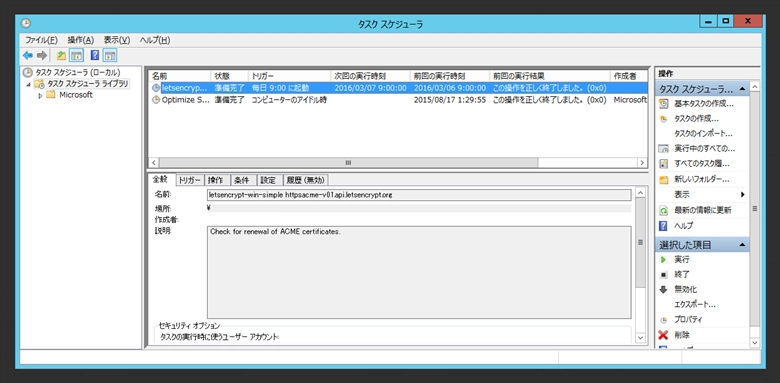Click the 2015/08/17 1:29:55 cell

[x=450, y=99]
